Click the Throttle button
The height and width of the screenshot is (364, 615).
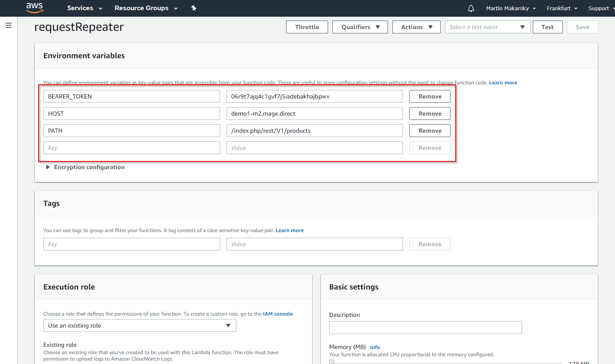pos(307,27)
